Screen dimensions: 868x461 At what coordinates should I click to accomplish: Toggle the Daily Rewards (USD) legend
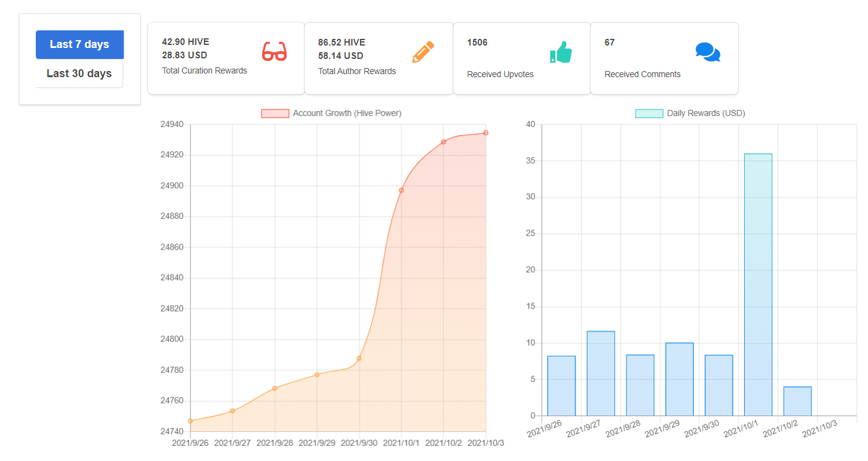pyautogui.click(x=690, y=113)
